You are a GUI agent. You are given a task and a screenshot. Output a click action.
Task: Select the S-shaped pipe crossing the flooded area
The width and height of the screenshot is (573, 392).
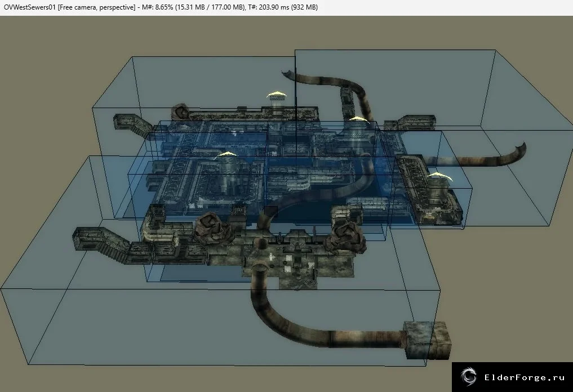point(314,190)
